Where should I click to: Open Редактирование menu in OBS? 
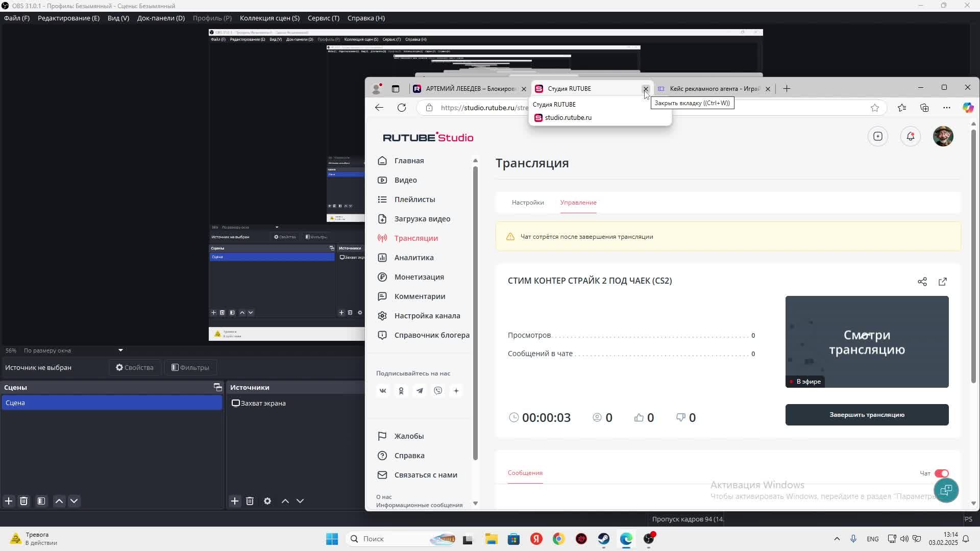click(x=68, y=18)
